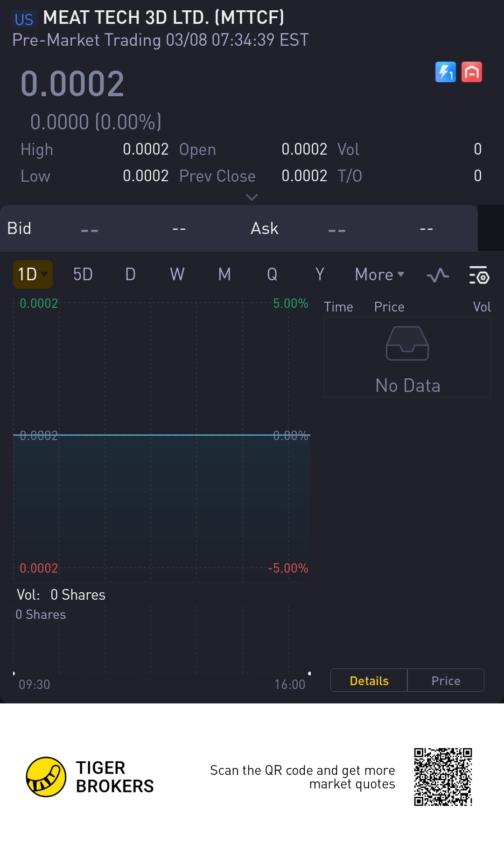Tap the US market badge
Screen dimensions: 504x851
click(x=24, y=19)
